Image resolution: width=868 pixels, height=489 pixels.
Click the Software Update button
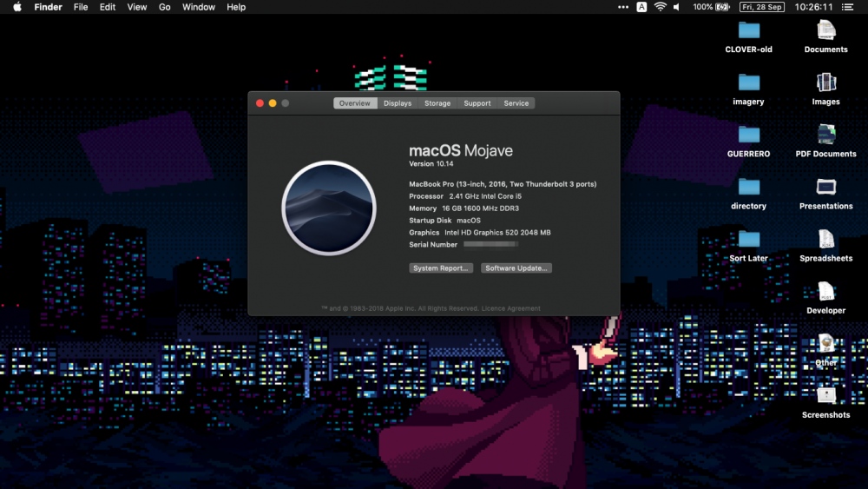pyautogui.click(x=516, y=268)
